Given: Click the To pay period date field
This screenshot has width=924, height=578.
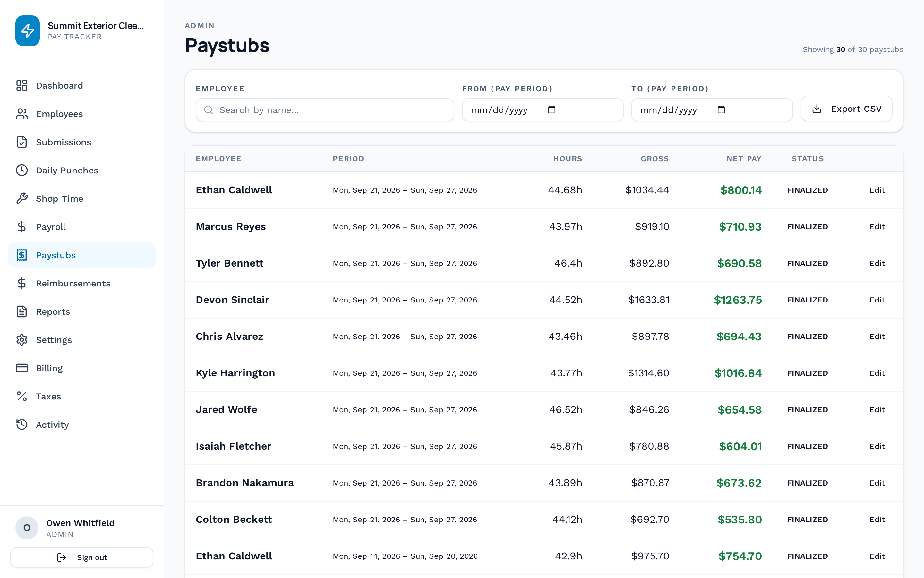Looking at the screenshot, I should [712, 110].
